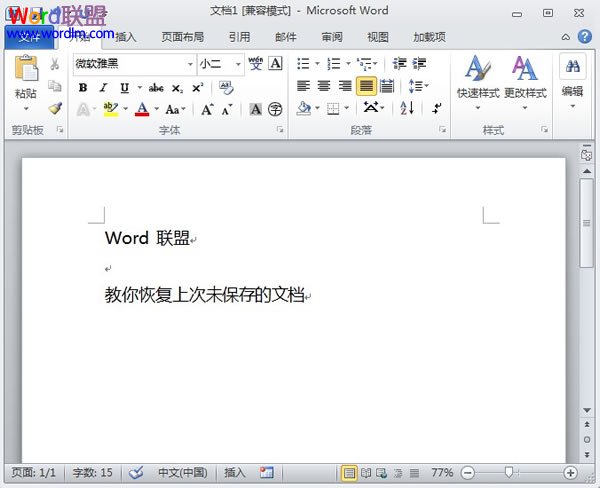Open the phonetic guide (wén) tool
Viewport: 600px width, 488px height.
[255, 64]
